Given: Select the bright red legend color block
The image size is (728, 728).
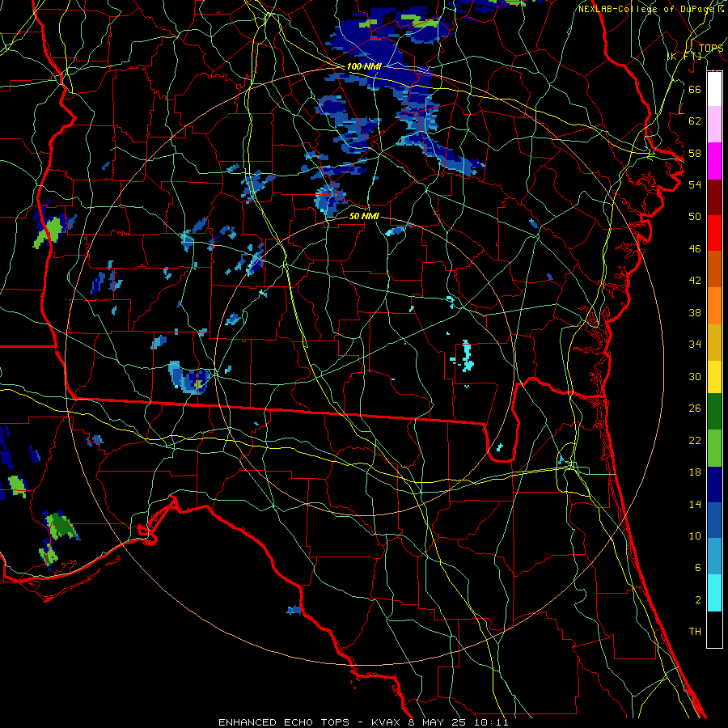Looking at the screenshot, I should point(714,233).
